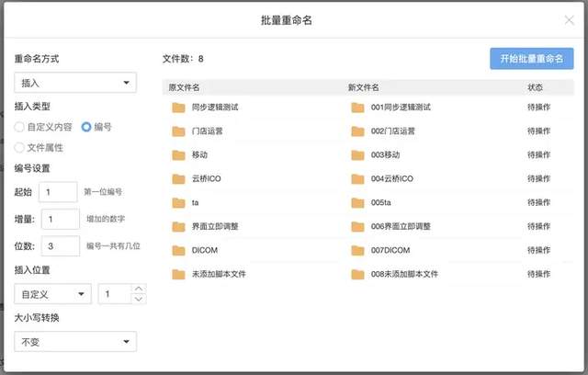Open the 重命名方式 dropdown showing 插入

pyautogui.click(x=75, y=83)
